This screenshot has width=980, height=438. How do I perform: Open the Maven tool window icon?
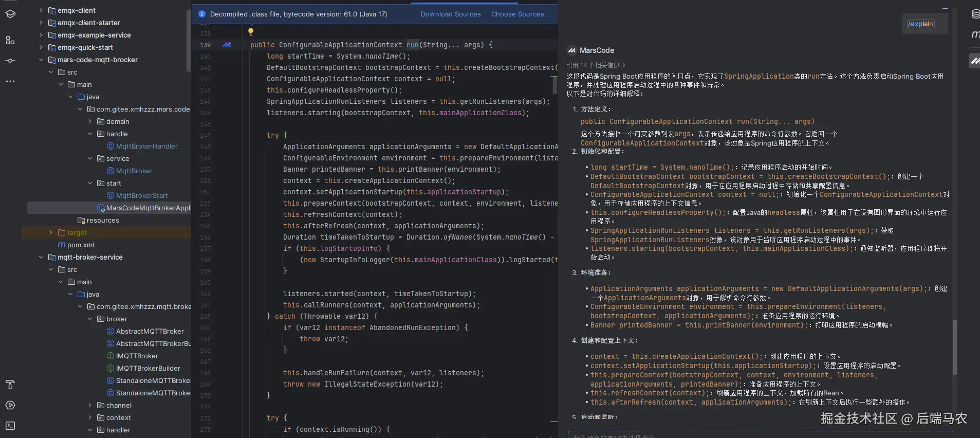[x=975, y=34]
